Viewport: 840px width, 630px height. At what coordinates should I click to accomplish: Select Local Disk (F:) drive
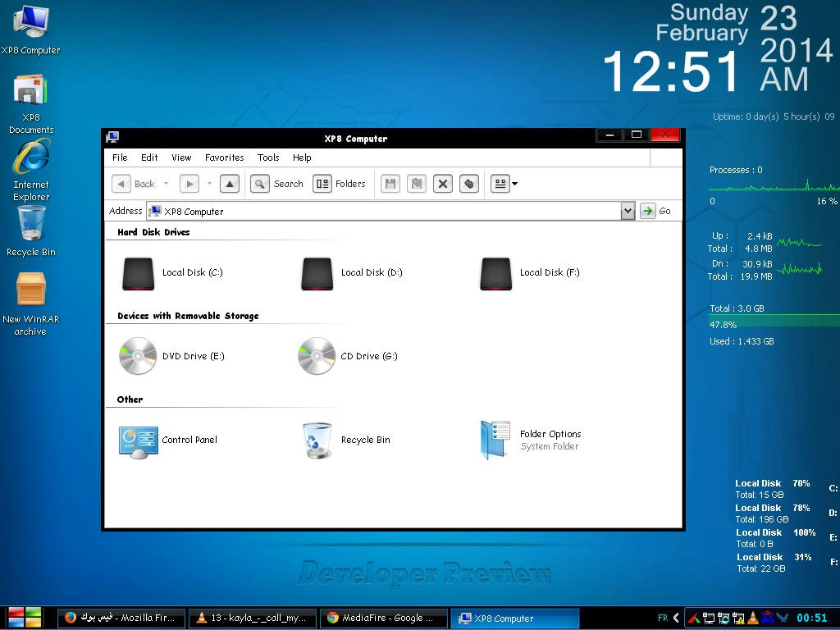530,273
